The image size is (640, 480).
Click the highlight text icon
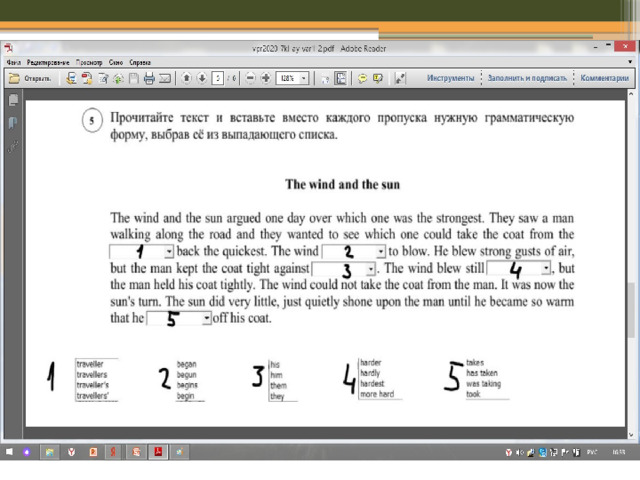click(x=378, y=78)
